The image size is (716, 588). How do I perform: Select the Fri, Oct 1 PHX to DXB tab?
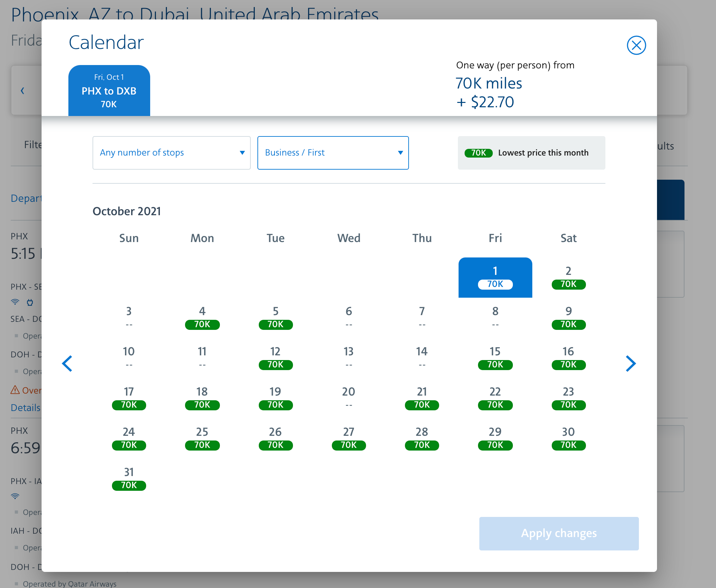(109, 91)
